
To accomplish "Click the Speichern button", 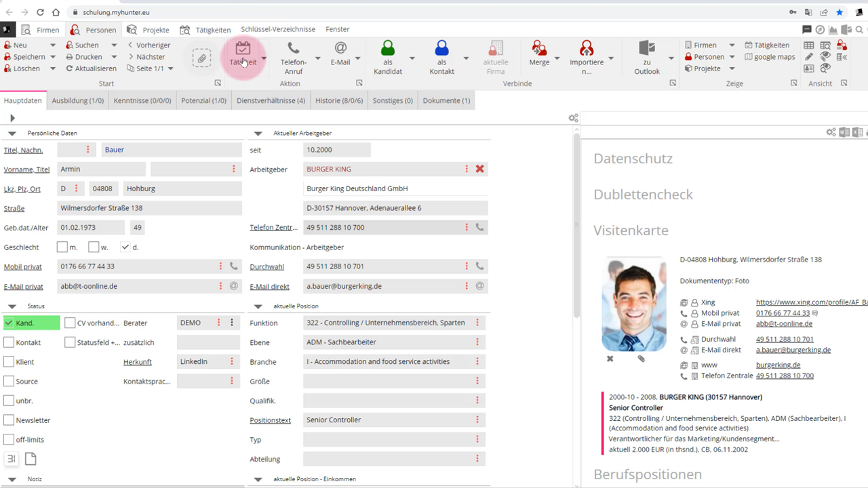I will [x=28, y=57].
